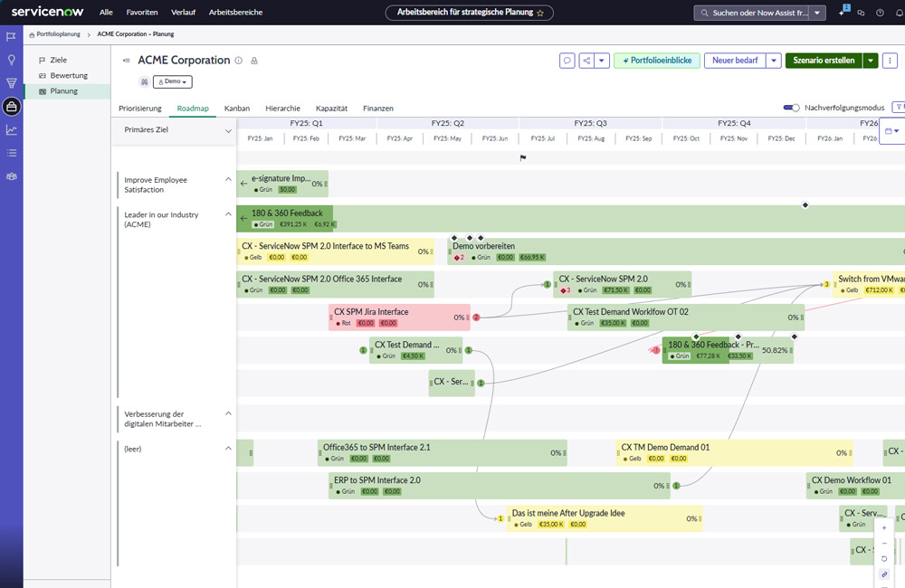This screenshot has width=905, height=588.
Task: Collapse the Leader in our Industry group
Action: [x=228, y=214]
